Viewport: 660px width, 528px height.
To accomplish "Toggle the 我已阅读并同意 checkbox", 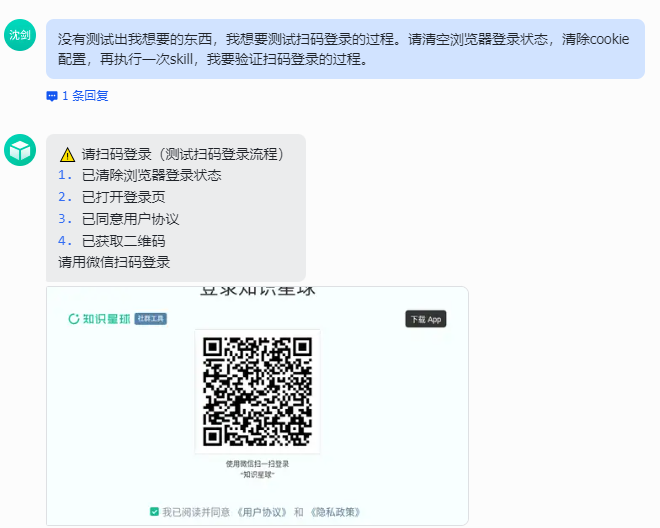I will tap(154, 512).
